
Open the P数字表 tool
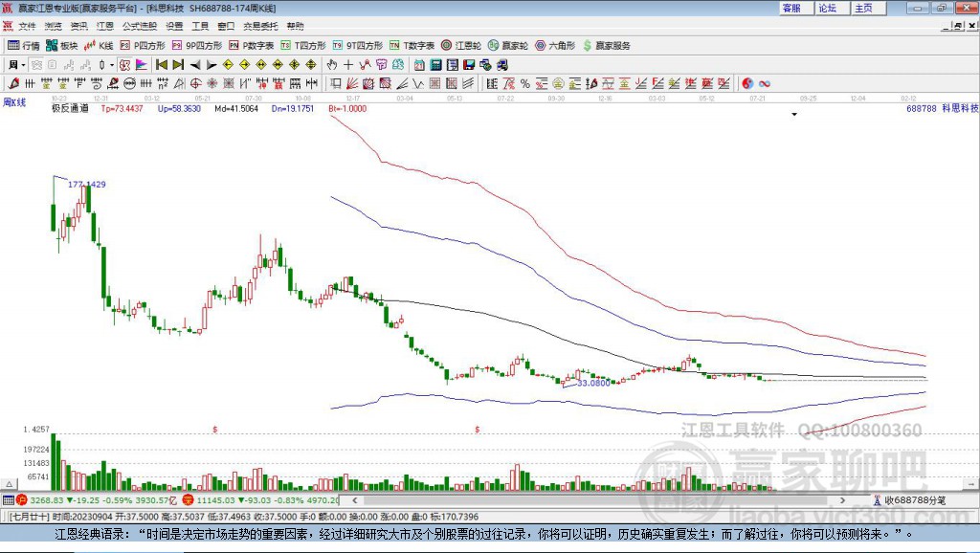252,46
